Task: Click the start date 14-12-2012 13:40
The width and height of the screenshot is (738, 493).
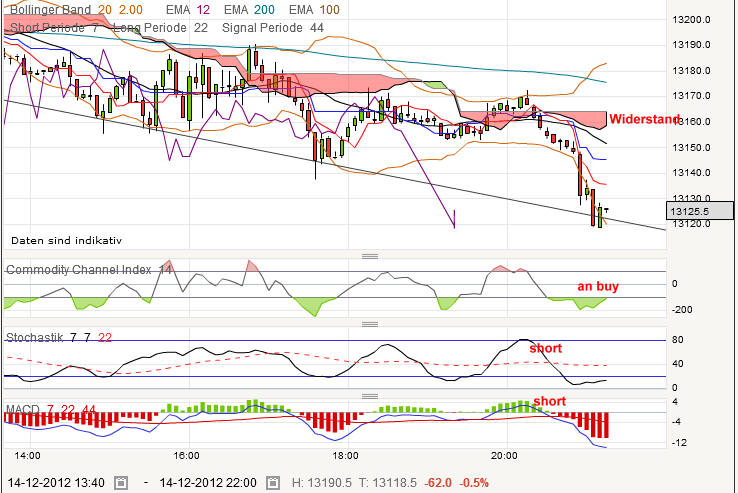Action: (x=56, y=483)
